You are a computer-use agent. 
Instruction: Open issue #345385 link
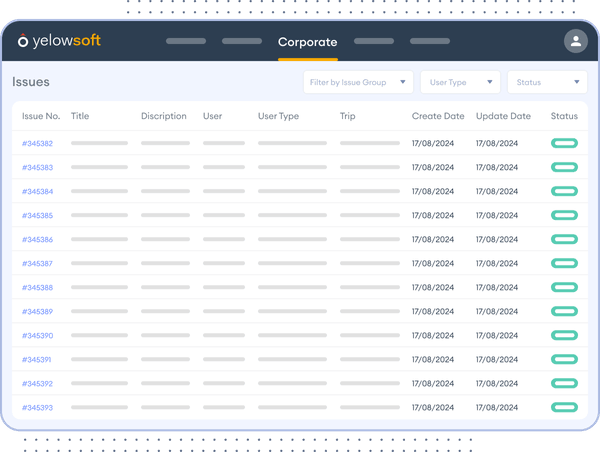(x=37, y=216)
